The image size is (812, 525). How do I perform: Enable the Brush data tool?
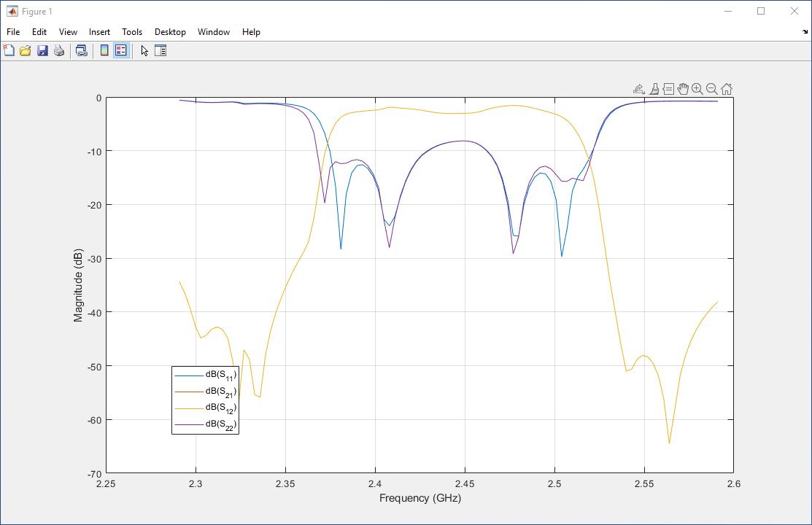[x=654, y=88]
